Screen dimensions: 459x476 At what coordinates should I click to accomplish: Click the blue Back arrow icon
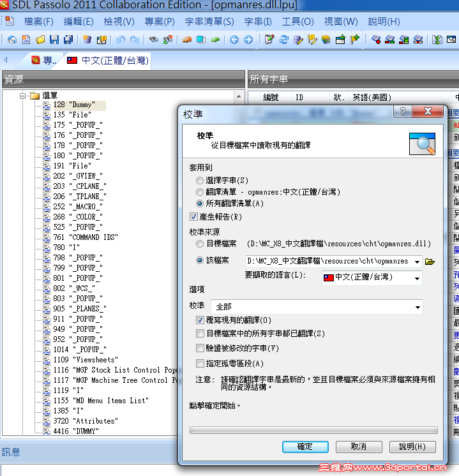pyautogui.click(x=234, y=40)
